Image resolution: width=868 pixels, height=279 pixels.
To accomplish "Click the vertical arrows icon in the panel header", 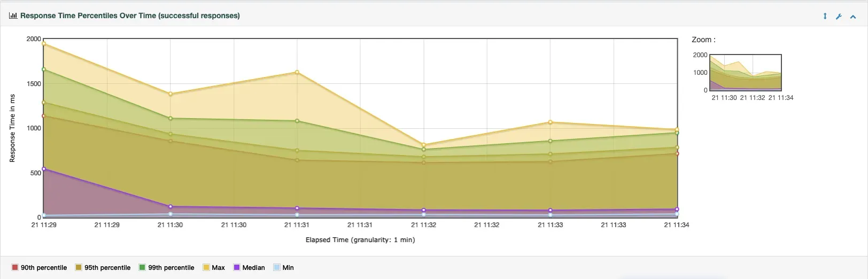I will (x=825, y=17).
